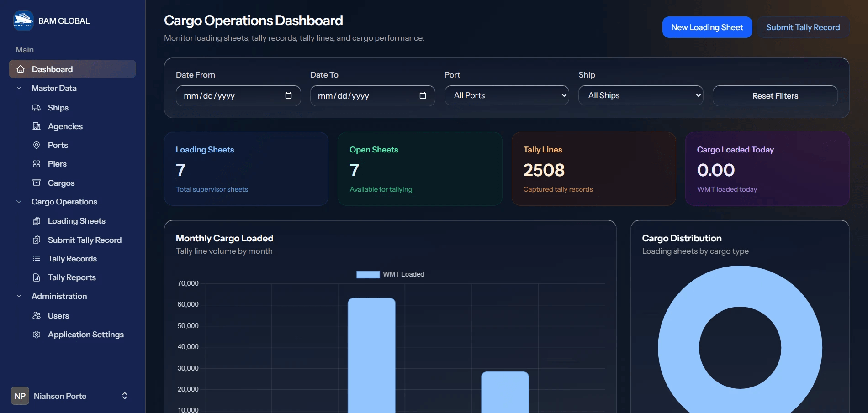Open the Cargos page
Image resolution: width=868 pixels, height=413 pixels.
coord(61,183)
